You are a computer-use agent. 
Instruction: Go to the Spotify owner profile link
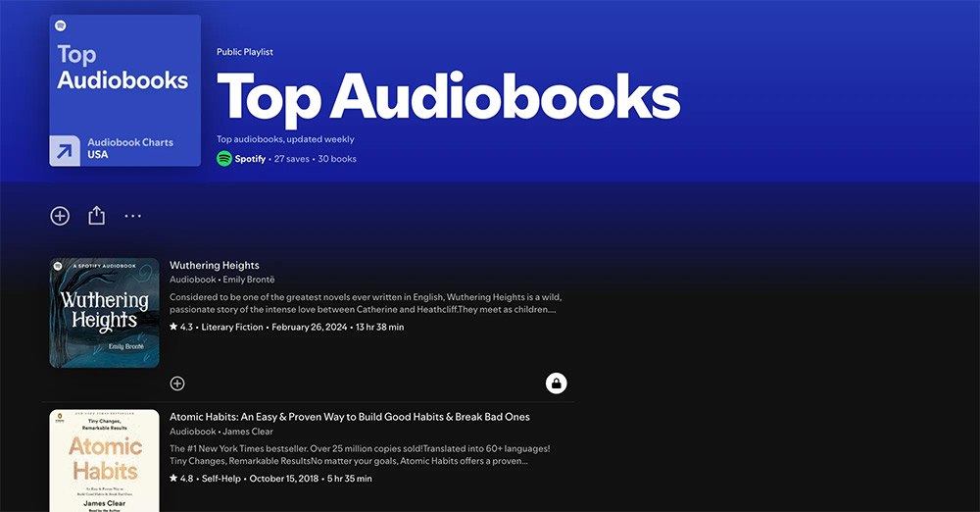(x=250, y=159)
